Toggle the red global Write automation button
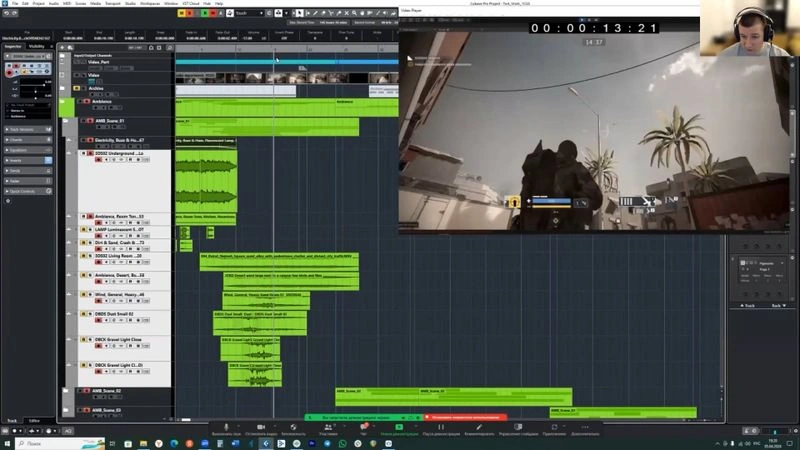 [x=213, y=13]
